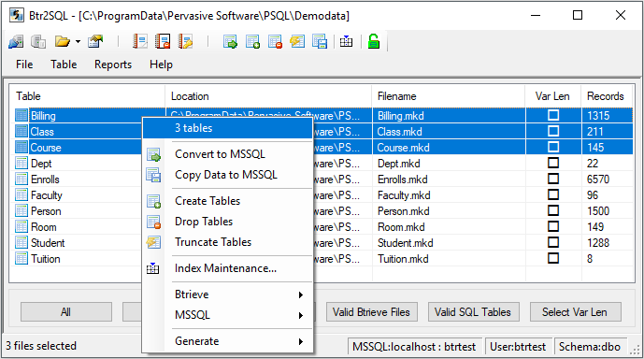The height and width of the screenshot is (359, 644).
Task: Expand the Btrieve submenu
Action: 227,294
